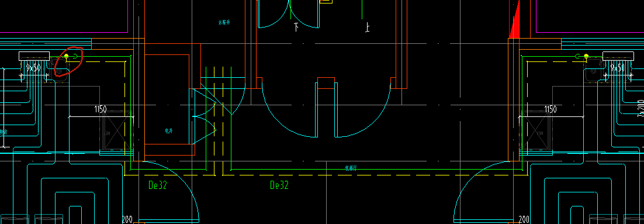Click the red filled triangle marker
The image size is (644, 224).
click(514, 20)
